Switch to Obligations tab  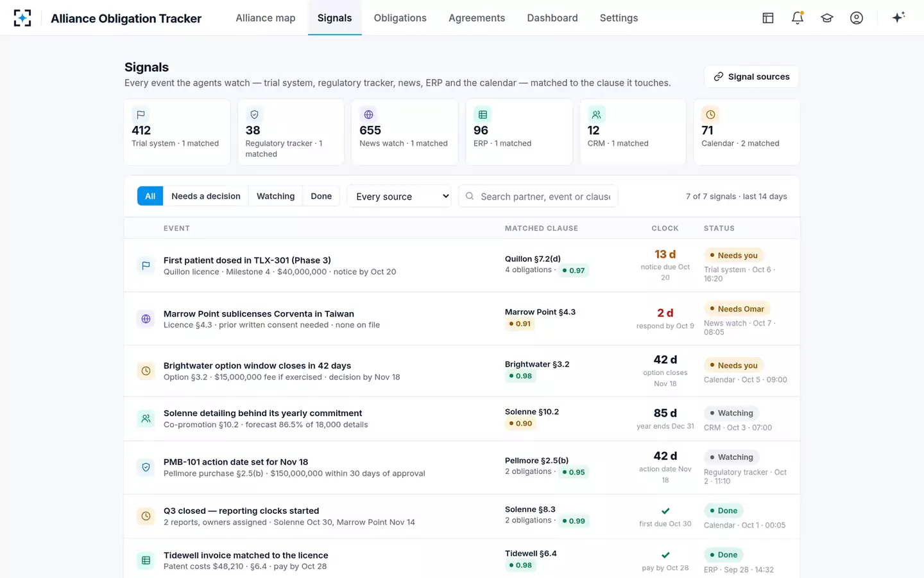click(400, 18)
